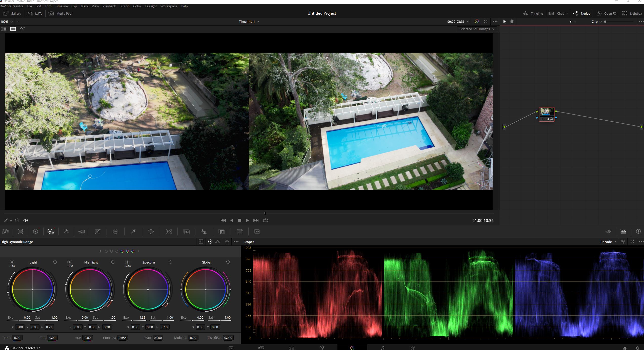Open the Color menu

[137, 6]
